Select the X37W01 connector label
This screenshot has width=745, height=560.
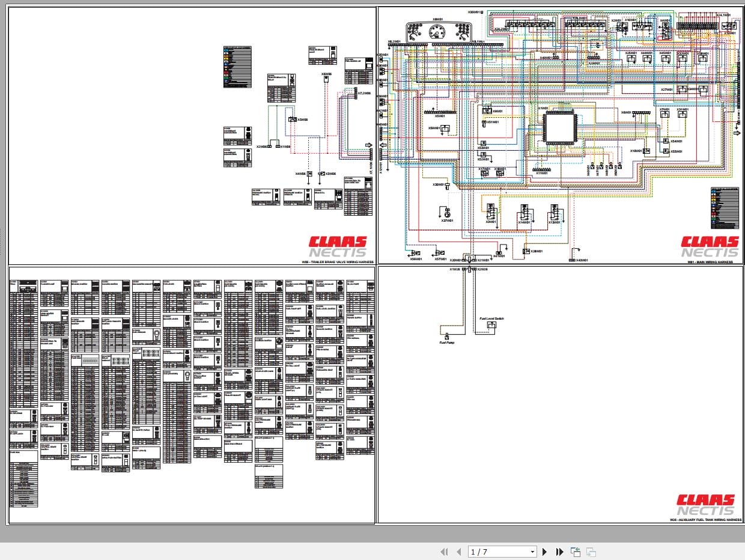(x=448, y=221)
